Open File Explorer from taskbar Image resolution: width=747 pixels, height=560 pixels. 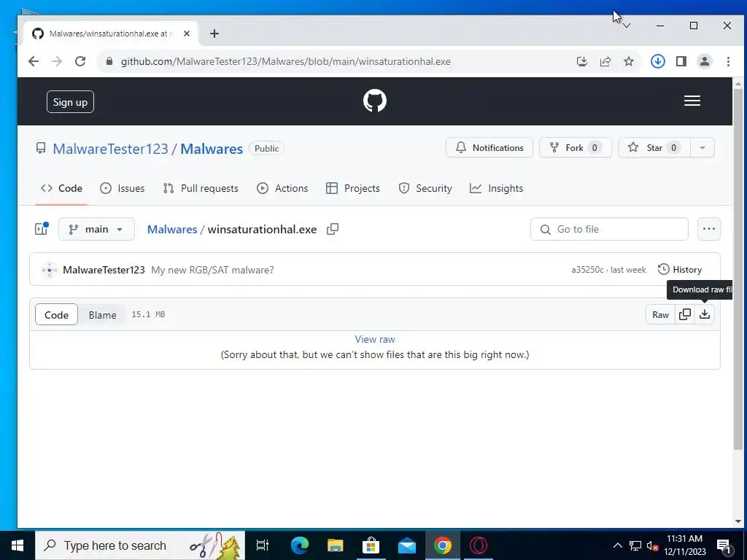336,545
